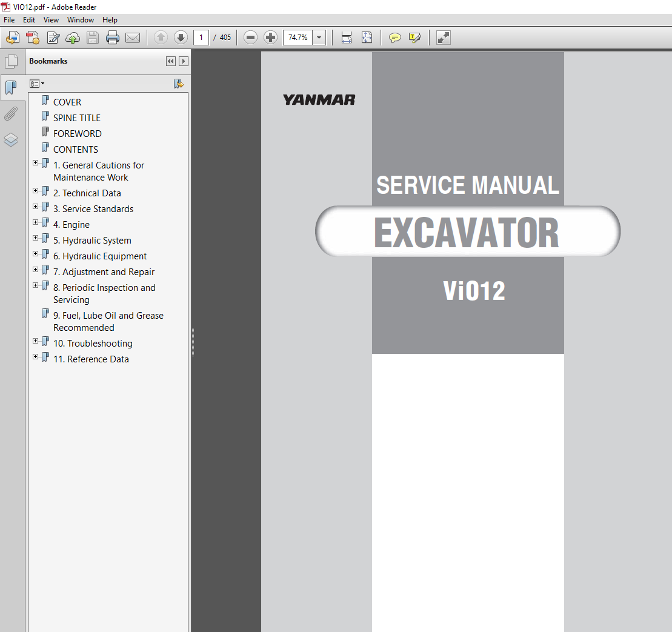The height and width of the screenshot is (632, 672).
Task: Click the zoom out minus button
Action: pyautogui.click(x=250, y=38)
